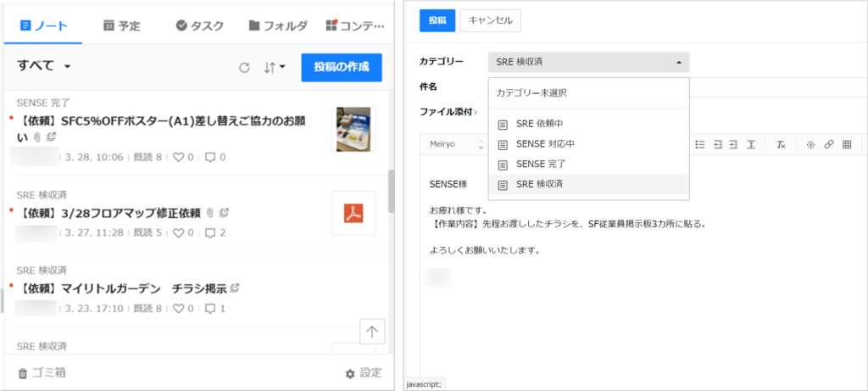Open the ゴミ箱 trash
The width and height of the screenshot is (868, 391).
point(42,372)
